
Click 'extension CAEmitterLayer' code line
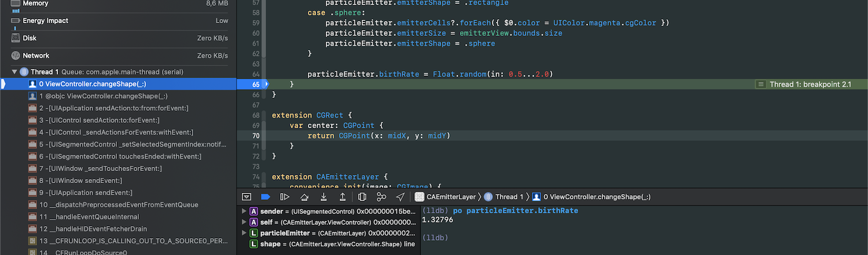(329, 177)
